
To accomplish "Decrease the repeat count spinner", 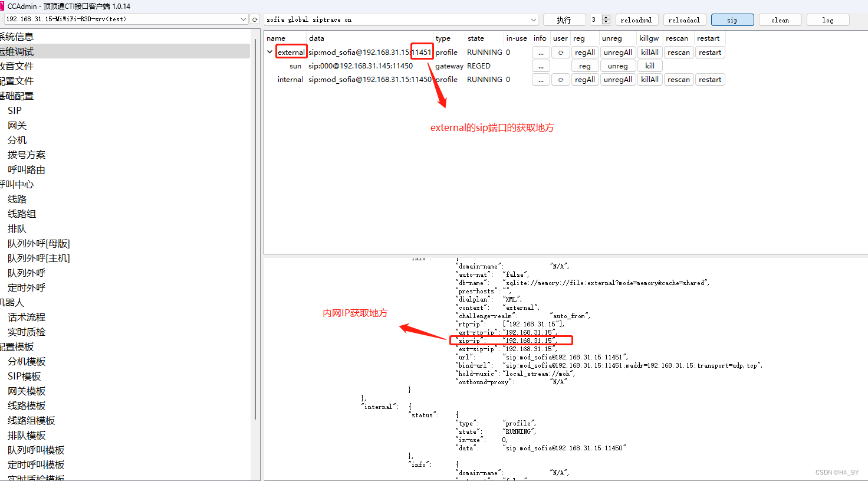I will click(x=606, y=22).
